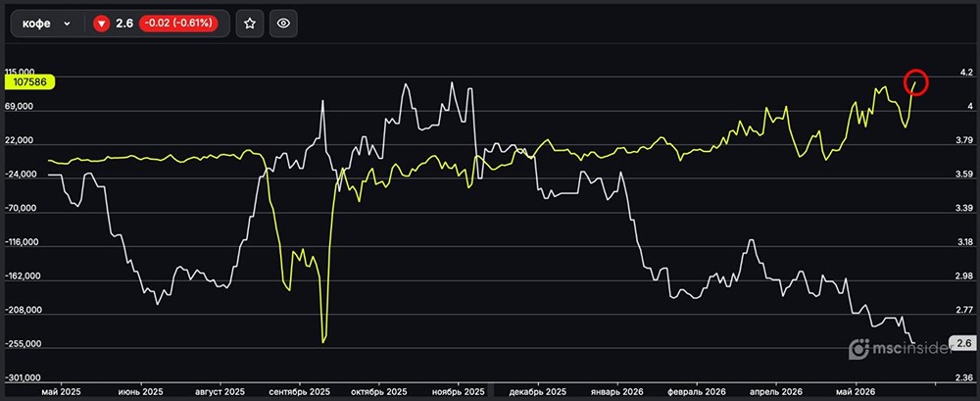980x401 pixels.
Task: Add chart to favorites with star icon
Action: click(x=249, y=24)
